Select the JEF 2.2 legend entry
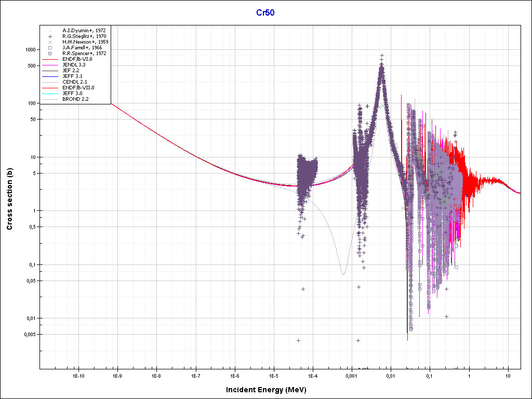Screen dimensions: 532x399 (x=71, y=71)
